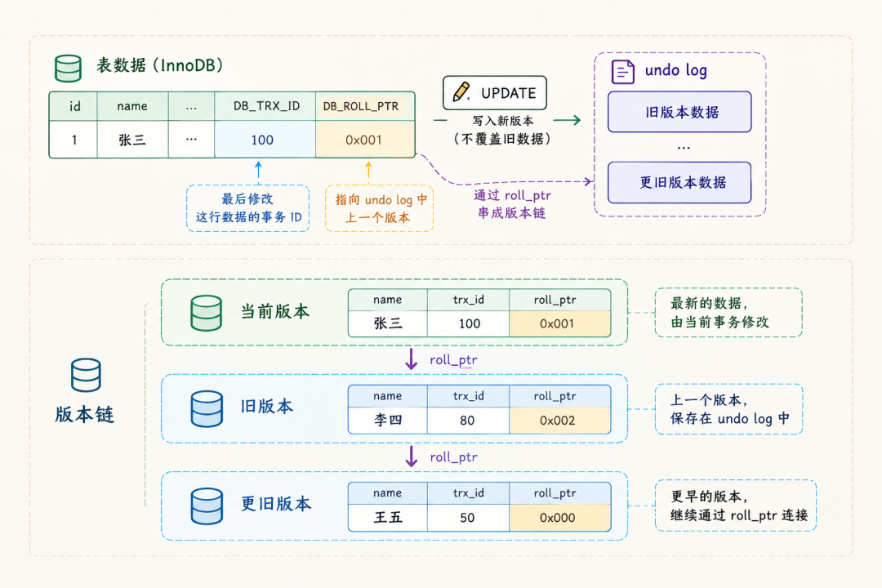Image resolution: width=882 pixels, height=588 pixels.
Task: Click the id column header
Action: tap(73, 106)
